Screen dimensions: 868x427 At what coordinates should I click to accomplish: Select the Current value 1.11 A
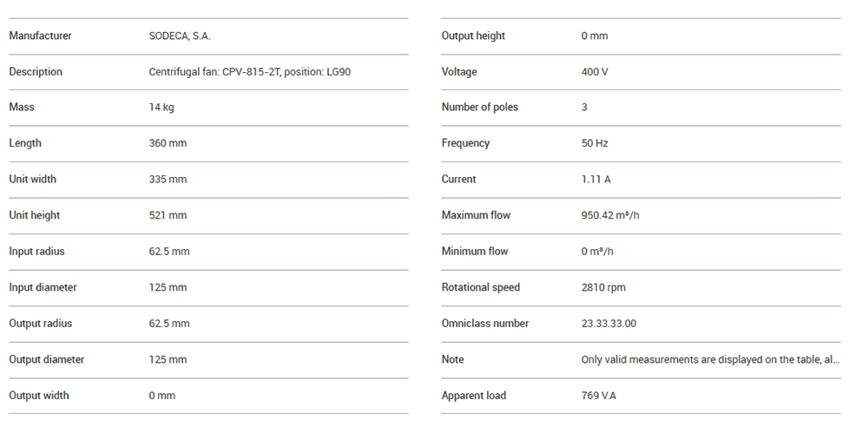[595, 180]
